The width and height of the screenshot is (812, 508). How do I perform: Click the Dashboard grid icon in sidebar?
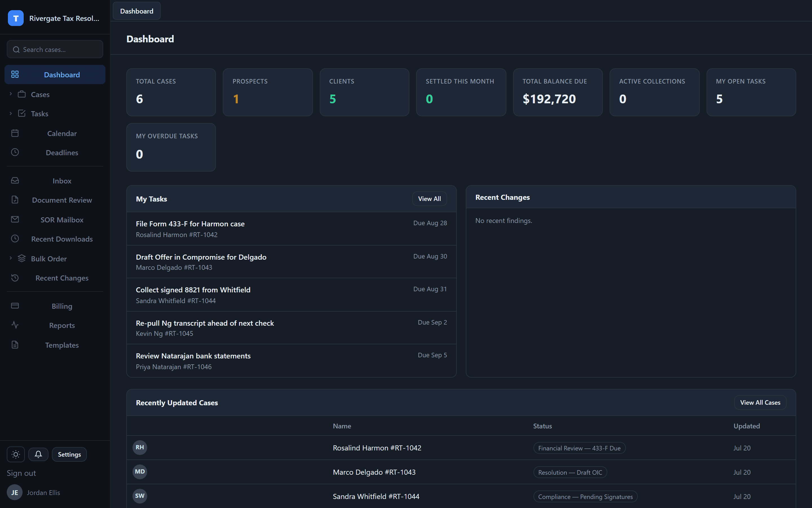15,75
